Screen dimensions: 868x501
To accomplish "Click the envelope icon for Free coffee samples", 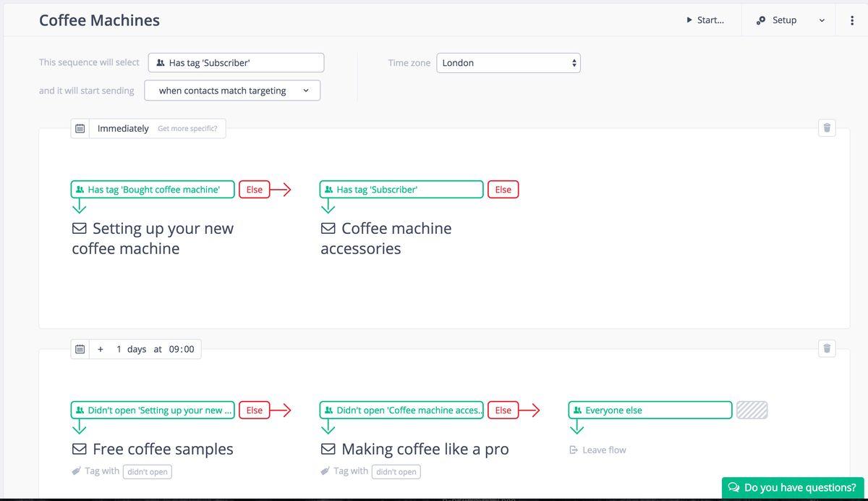I will [x=80, y=450].
